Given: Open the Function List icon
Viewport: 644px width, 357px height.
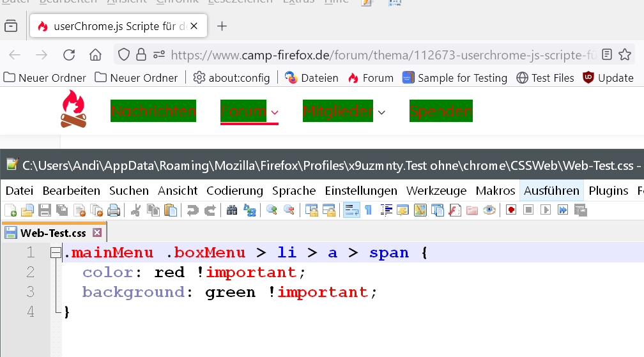Looking at the screenshot, I should (x=455, y=211).
